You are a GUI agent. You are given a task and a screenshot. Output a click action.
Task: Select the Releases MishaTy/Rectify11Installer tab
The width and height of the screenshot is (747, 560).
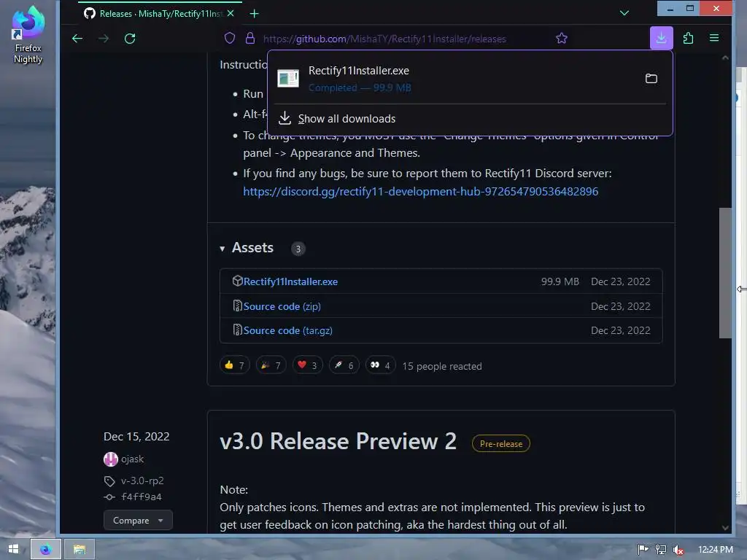click(160, 14)
